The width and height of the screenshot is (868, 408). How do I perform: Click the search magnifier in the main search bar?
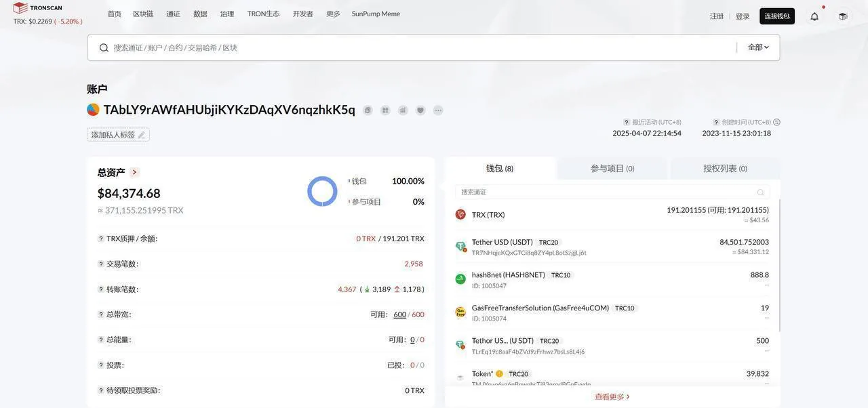(x=104, y=47)
